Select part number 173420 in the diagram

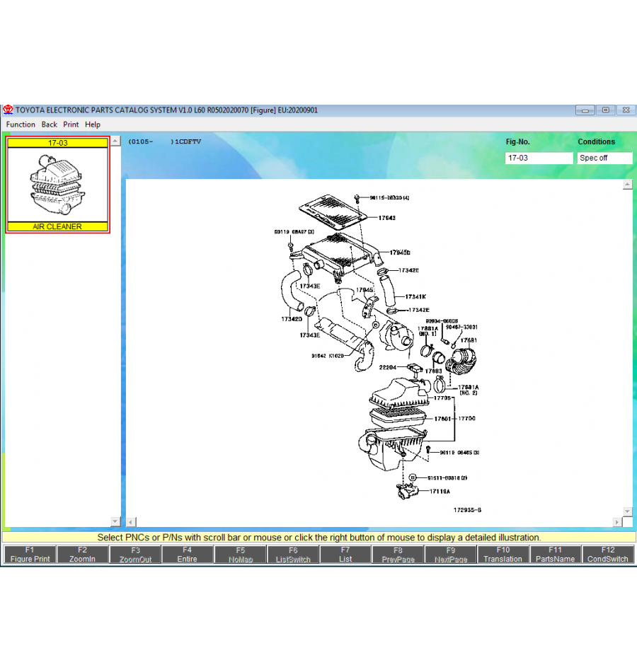coord(292,319)
